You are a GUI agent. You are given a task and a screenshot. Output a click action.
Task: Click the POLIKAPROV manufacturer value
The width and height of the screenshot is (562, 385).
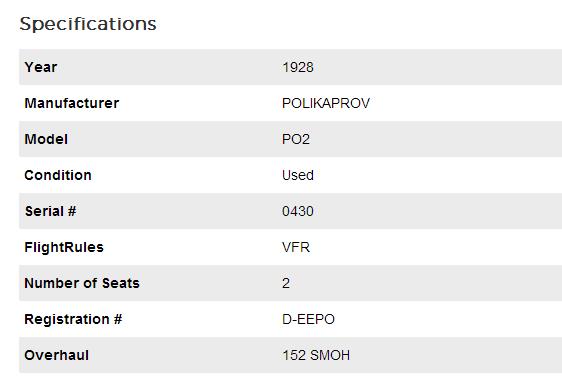326,103
